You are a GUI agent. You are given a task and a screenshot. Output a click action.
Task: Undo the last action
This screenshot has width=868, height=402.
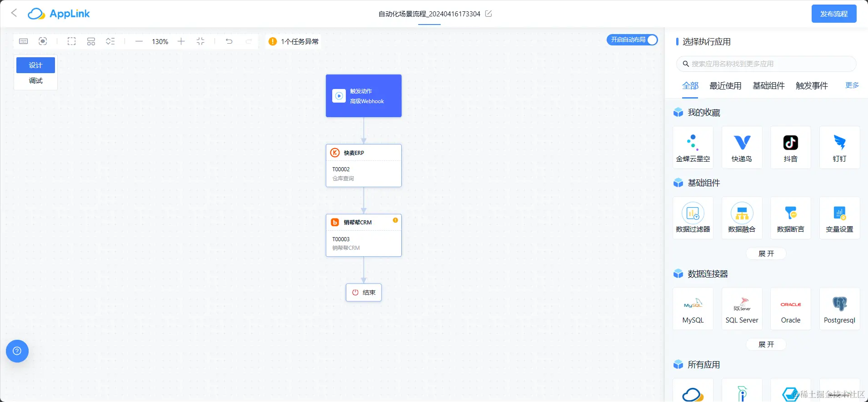pos(229,41)
